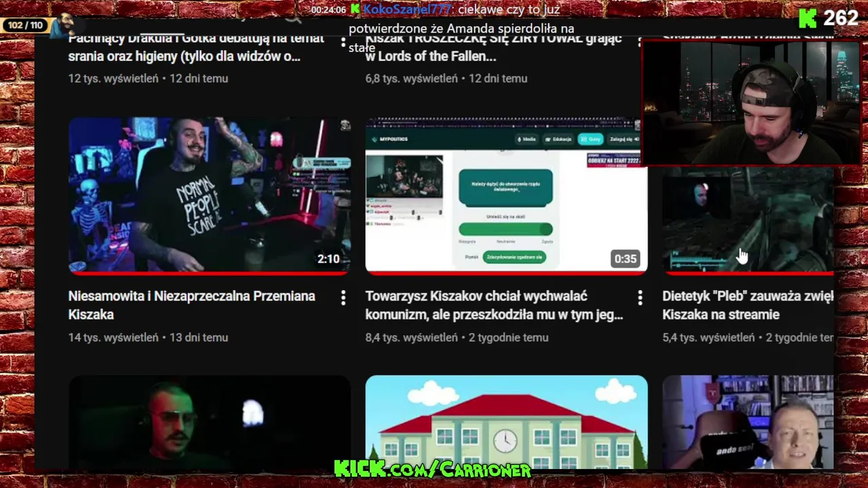This screenshot has width=868, height=488.
Task: Click the 2:10 duration badge
Action: [328, 259]
